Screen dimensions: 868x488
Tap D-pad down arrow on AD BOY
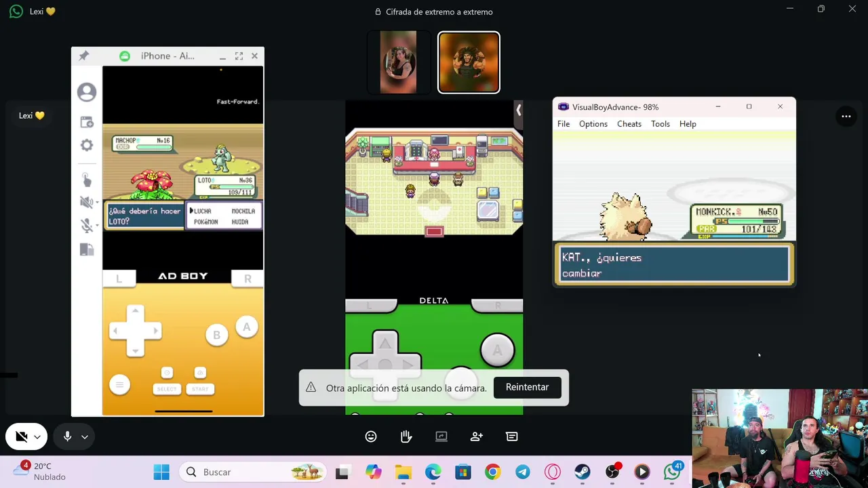pos(136,350)
